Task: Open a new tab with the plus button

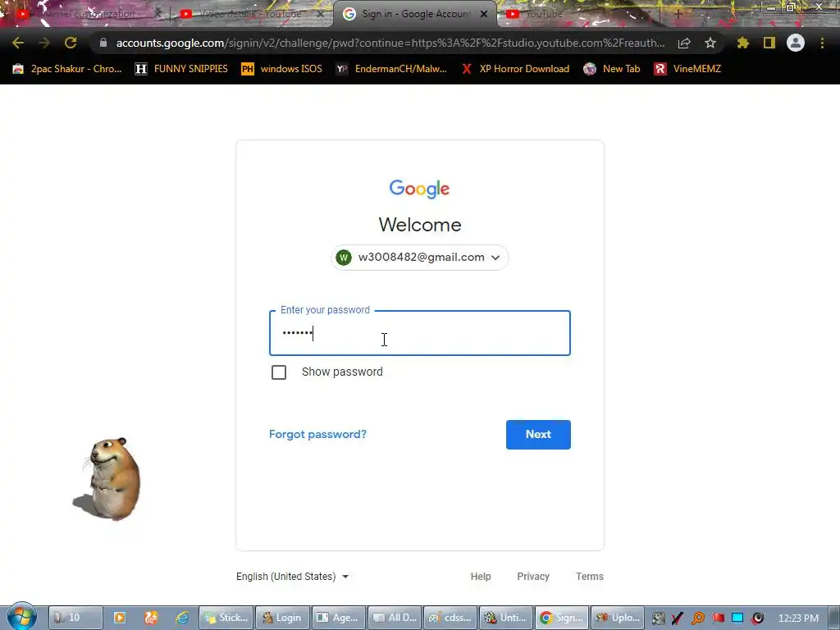Action: pos(678,14)
